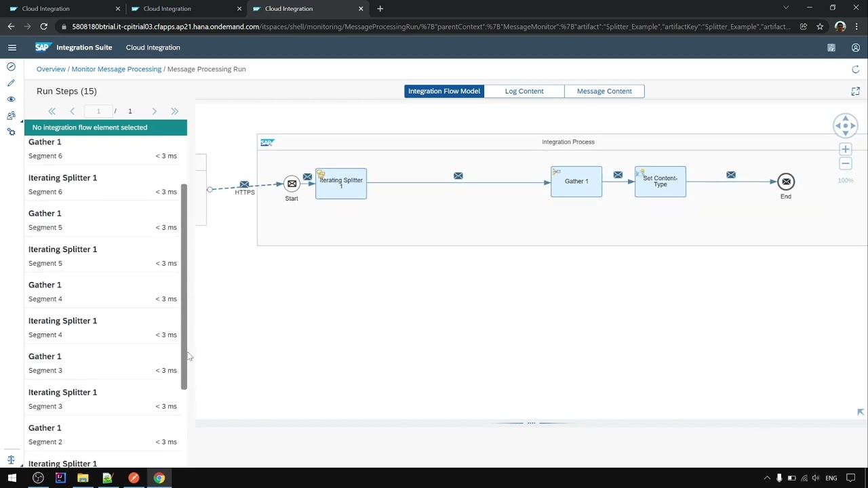Select the Iterating Splitter 1 step box
This screenshot has width=868, height=488.
point(341,184)
